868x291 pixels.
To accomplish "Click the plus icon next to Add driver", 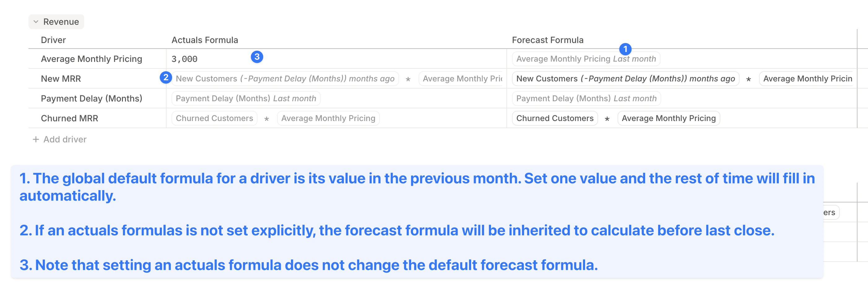I will tap(36, 139).
